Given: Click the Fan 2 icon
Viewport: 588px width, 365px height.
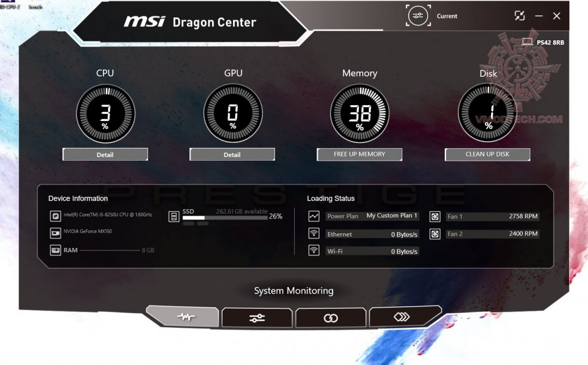Looking at the screenshot, I should [435, 234].
